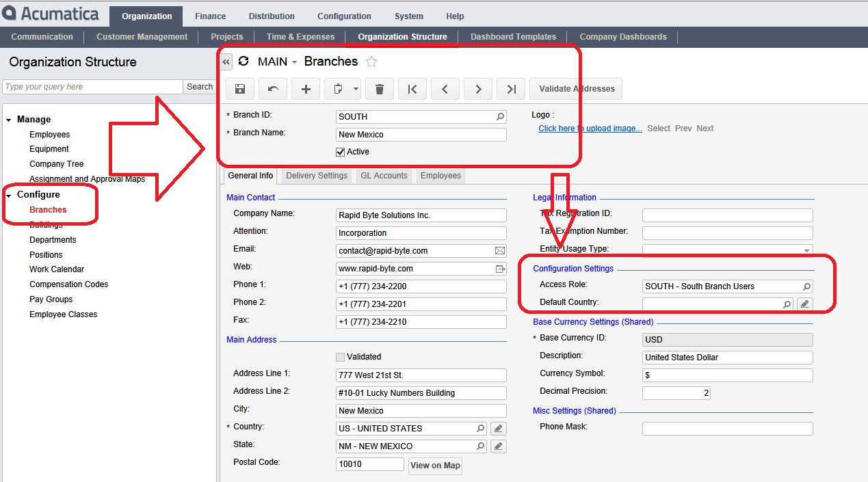This screenshot has height=482, width=868.
Task: Click the Email envelope icon
Action: (500, 251)
